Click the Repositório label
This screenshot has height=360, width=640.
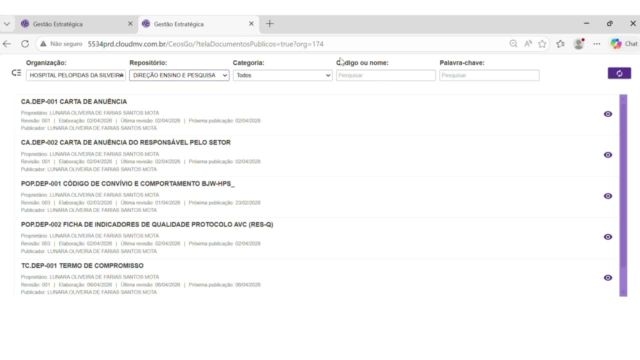coord(148,63)
